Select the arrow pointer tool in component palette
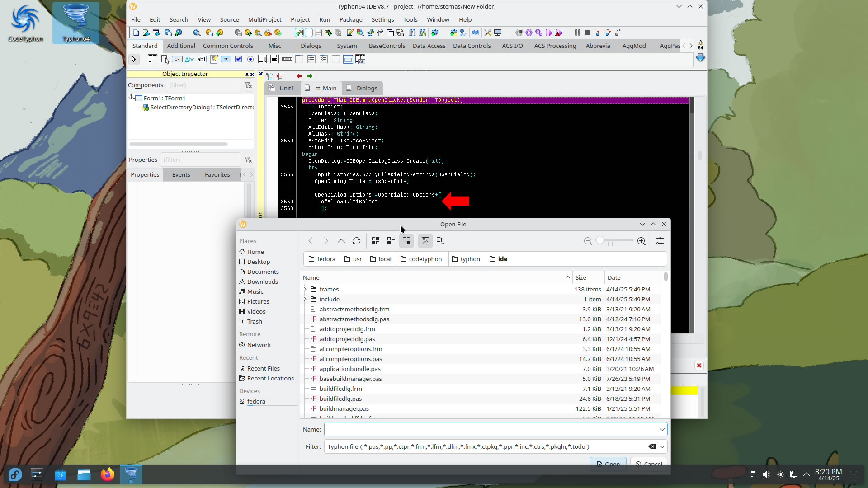This screenshot has height=488, width=868. point(133,59)
